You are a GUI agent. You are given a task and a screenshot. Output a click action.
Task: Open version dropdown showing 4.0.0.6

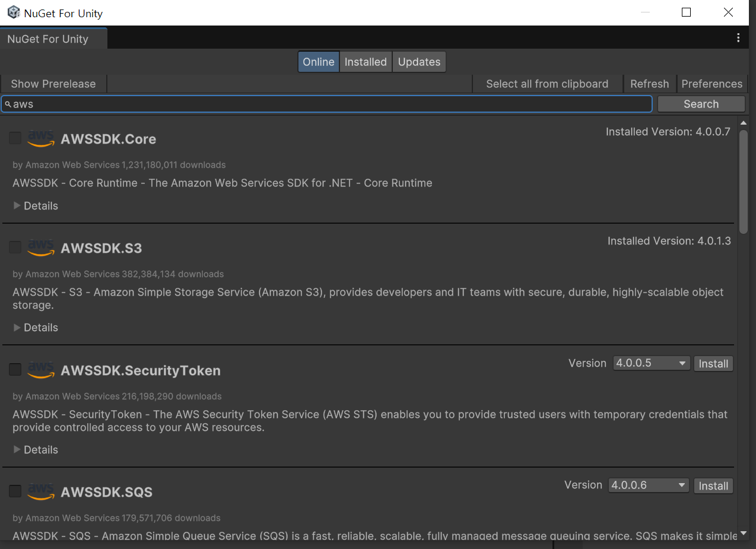(649, 485)
